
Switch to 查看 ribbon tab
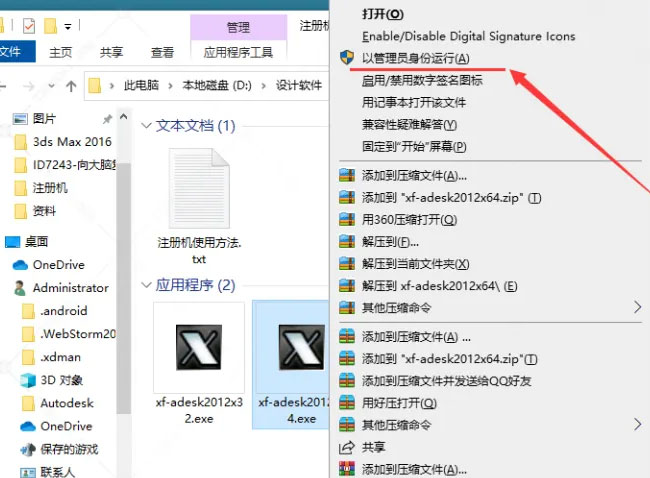(162, 52)
